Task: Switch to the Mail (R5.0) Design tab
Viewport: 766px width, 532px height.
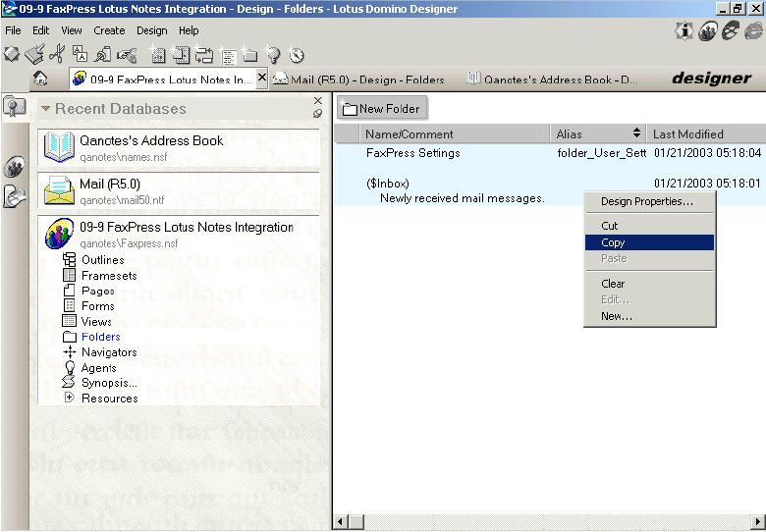Action: [359, 80]
